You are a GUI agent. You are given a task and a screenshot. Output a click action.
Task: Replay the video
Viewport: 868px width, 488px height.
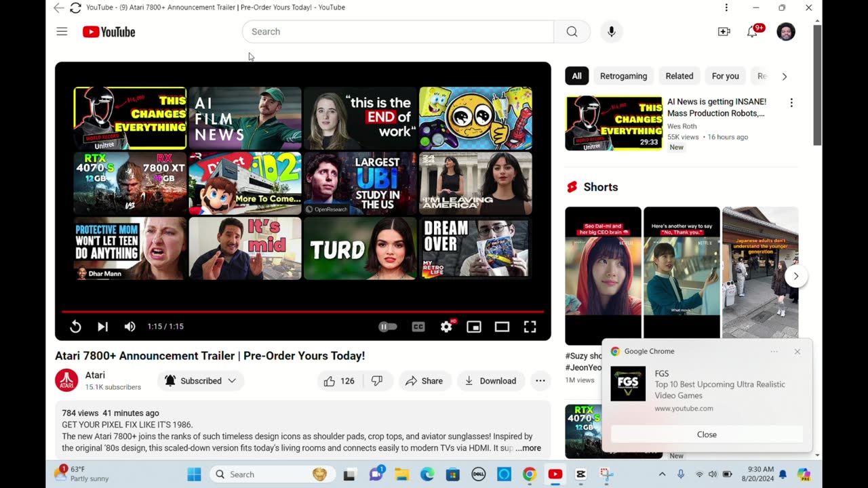pos(75,327)
